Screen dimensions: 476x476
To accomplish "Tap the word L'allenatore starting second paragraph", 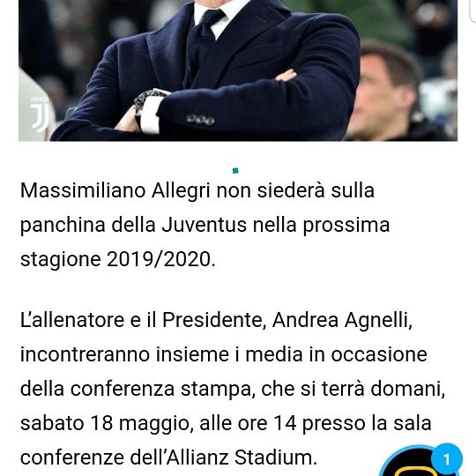I will (x=72, y=321).
